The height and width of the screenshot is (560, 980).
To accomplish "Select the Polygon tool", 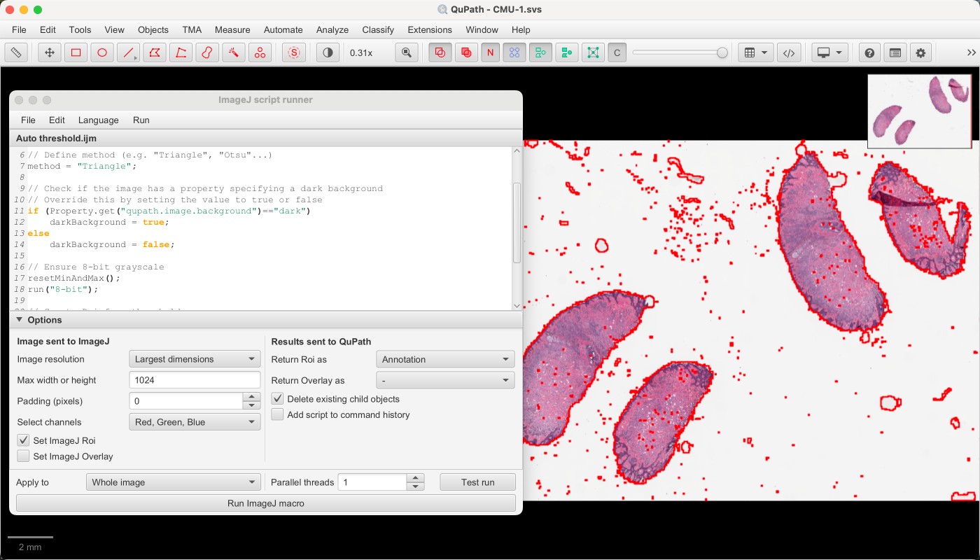I will click(x=155, y=52).
